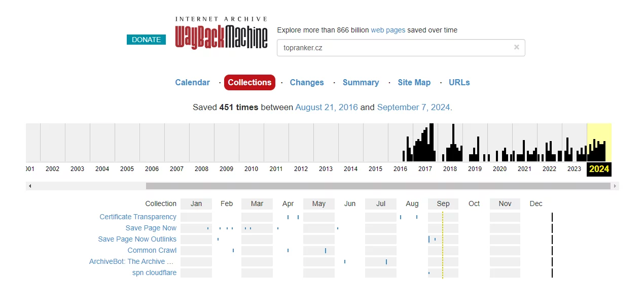The image size is (644, 306).
Task: Open the September 7, 2024 last capture link
Action: [413, 107]
